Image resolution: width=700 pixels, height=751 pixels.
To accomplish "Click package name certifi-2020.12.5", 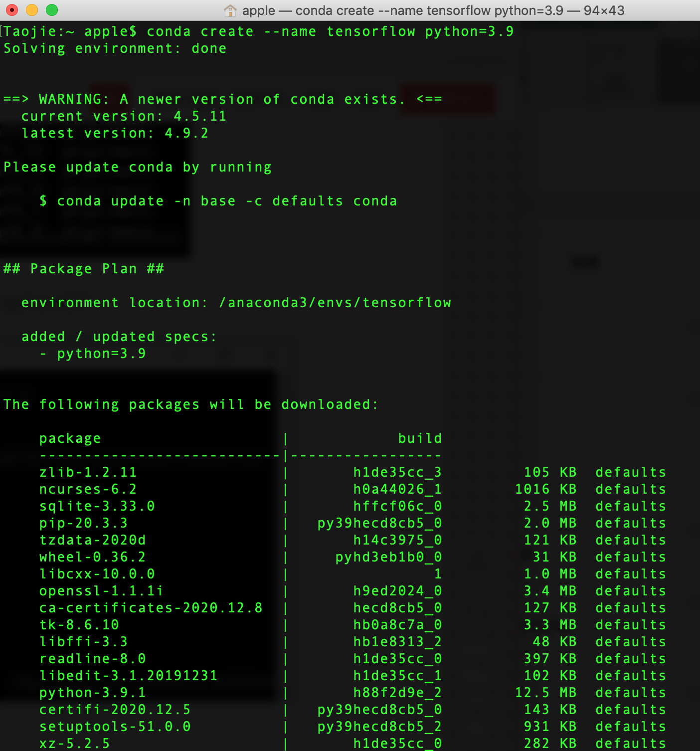I will (115, 710).
